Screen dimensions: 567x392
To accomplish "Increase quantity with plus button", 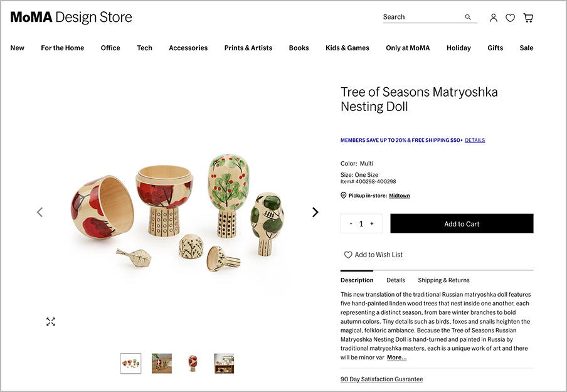I will (x=372, y=224).
